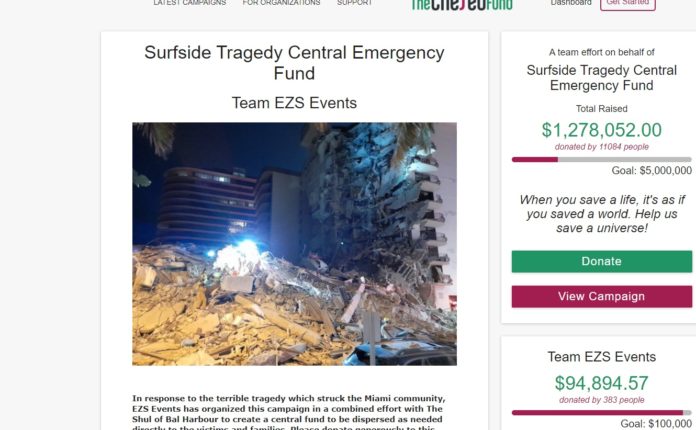Click the Get Started button
The width and height of the screenshot is (696, 430).
tap(628, 4)
